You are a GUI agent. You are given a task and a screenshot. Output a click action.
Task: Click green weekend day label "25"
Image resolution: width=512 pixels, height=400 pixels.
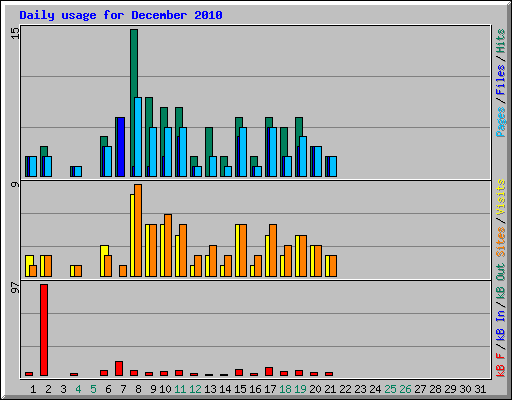(x=390, y=389)
